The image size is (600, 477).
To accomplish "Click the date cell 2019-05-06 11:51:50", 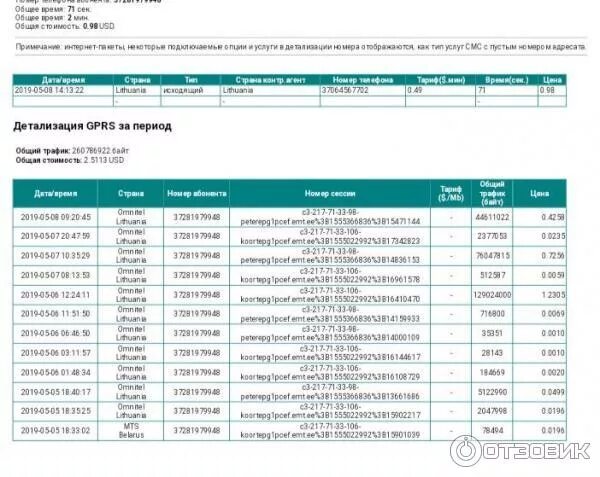I will click(55, 314).
